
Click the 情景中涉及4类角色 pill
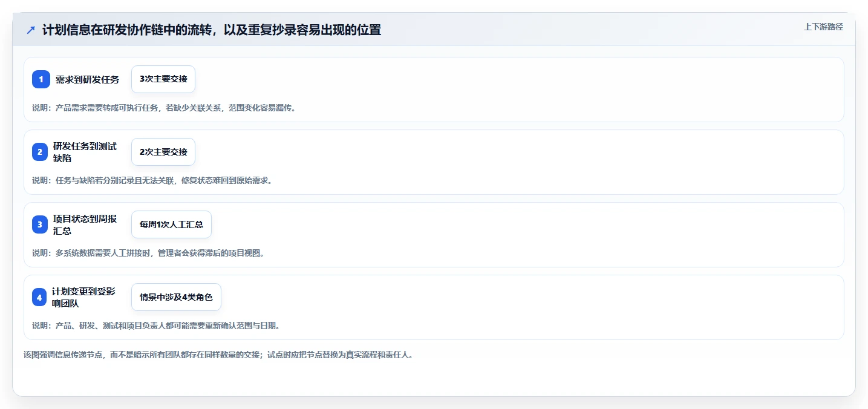pyautogui.click(x=176, y=297)
